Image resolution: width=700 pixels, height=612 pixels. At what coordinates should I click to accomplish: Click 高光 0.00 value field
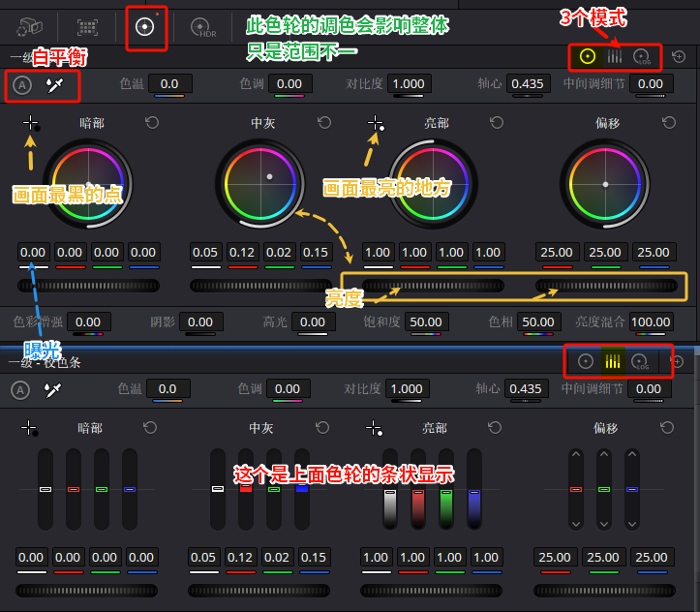tap(313, 322)
